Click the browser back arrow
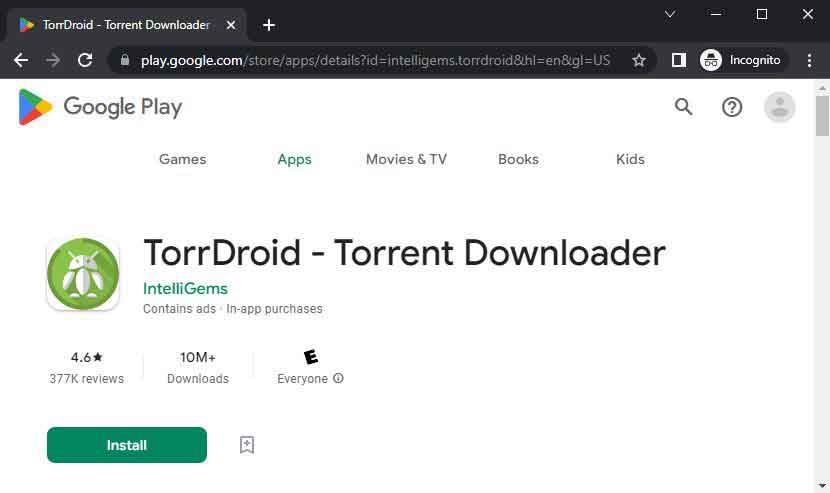The width and height of the screenshot is (830, 493). point(21,60)
